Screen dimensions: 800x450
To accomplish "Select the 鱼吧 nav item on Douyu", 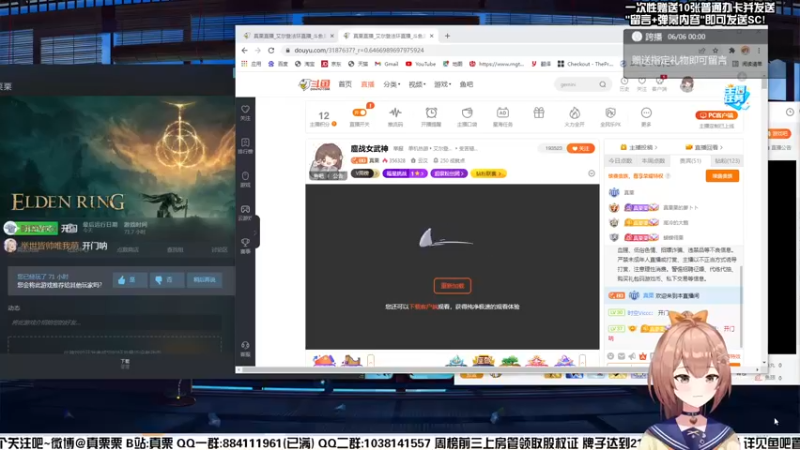I will (466, 84).
